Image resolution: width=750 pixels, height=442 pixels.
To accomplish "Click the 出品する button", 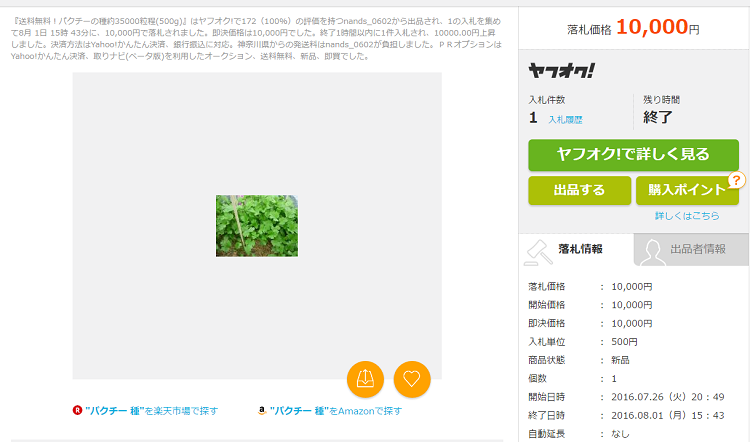I will pos(580,190).
